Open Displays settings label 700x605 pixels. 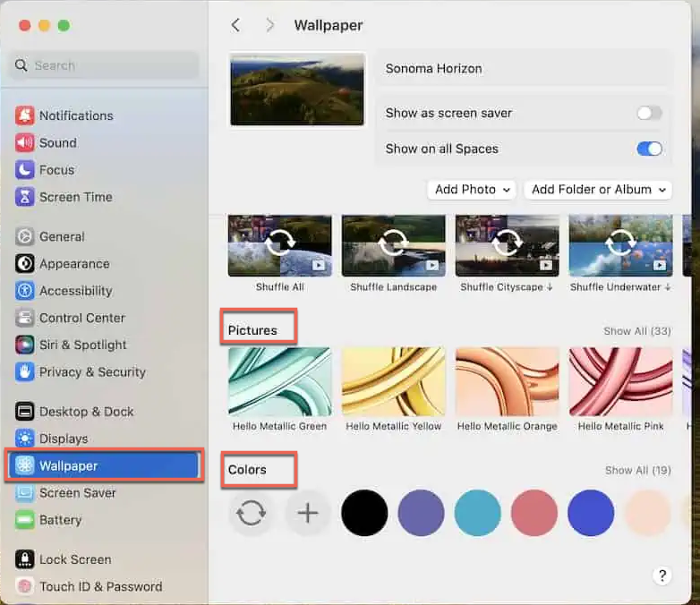[x=64, y=439]
